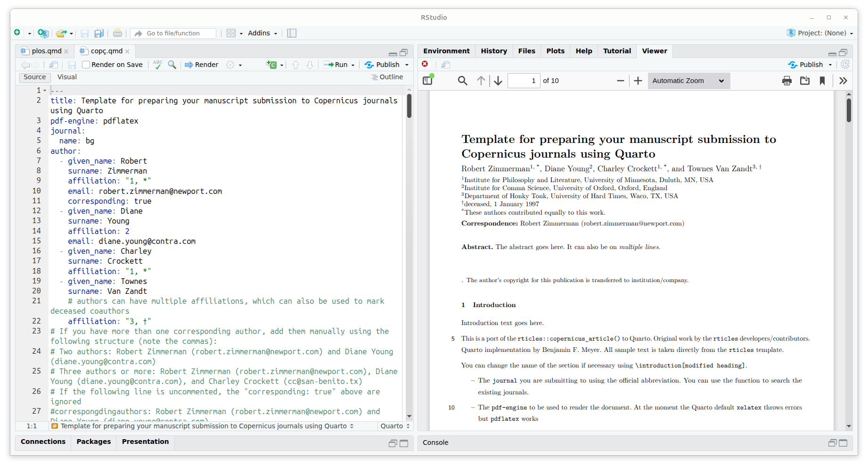Open the editor Publish dropdown arrow
Image resolution: width=868 pixels, height=467 pixels.
407,65
